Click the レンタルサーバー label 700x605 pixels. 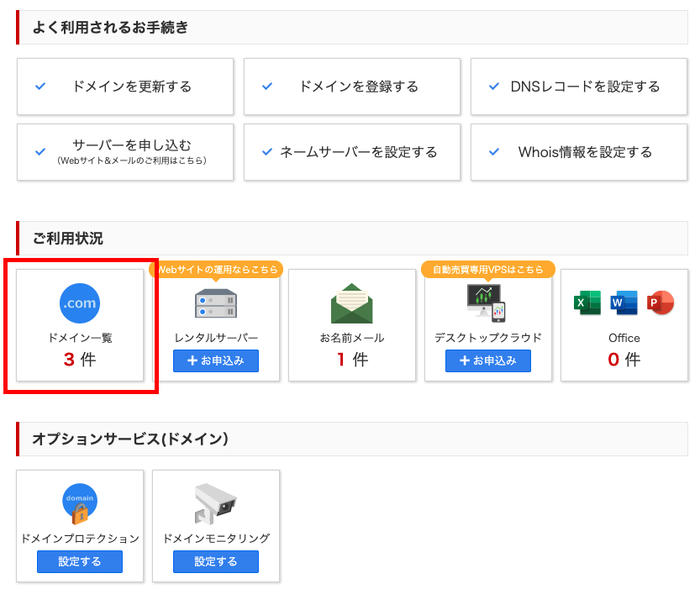pyautogui.click(x=216, y=338)
